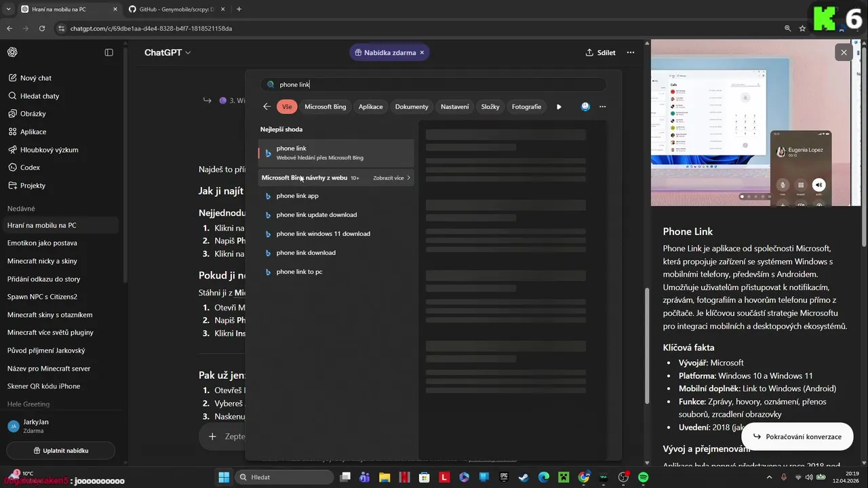
Task: Select the Dokumenty filter tab
Action: pyautogui.click(x=412, y=106)
